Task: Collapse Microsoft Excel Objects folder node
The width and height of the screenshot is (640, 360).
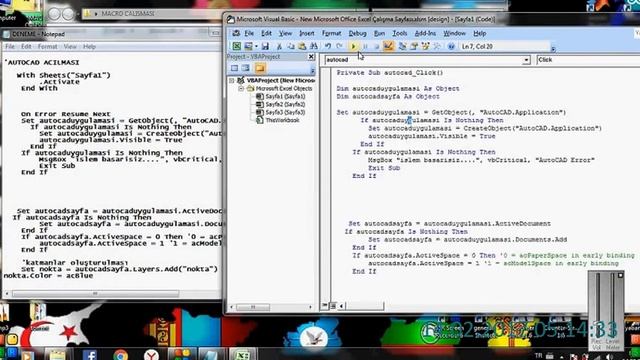Action: (241, 89)
